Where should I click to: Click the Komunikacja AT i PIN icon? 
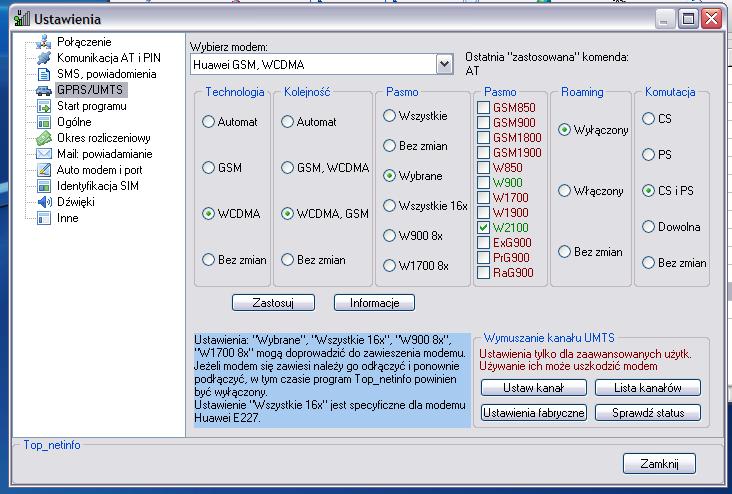coord(43,58)
